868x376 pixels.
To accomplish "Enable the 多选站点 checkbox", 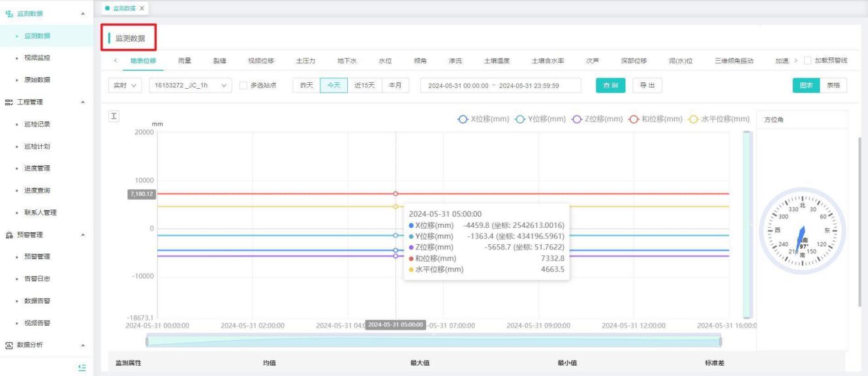I will [243, 86].
